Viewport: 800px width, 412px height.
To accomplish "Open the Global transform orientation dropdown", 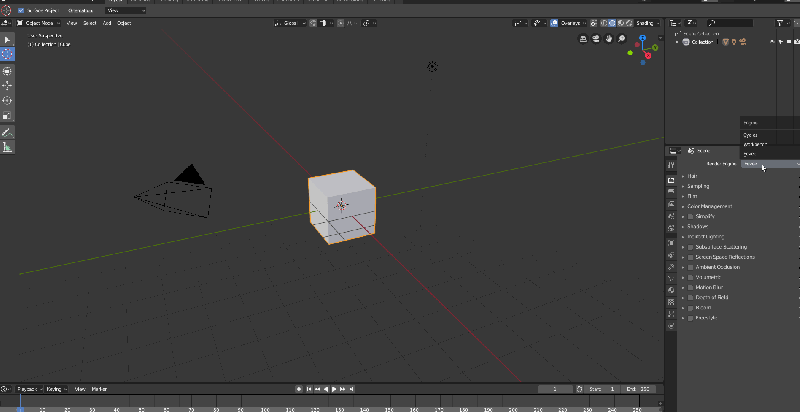I will tap(290, 23).
